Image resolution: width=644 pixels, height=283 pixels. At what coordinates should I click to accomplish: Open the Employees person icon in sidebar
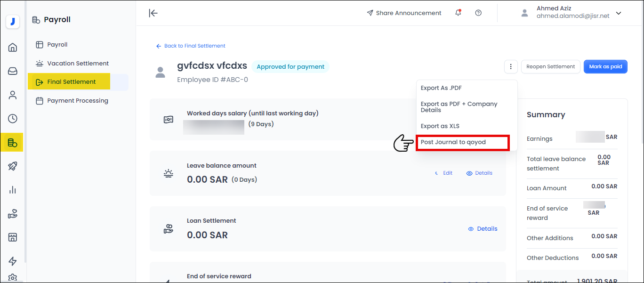(13, 95)
